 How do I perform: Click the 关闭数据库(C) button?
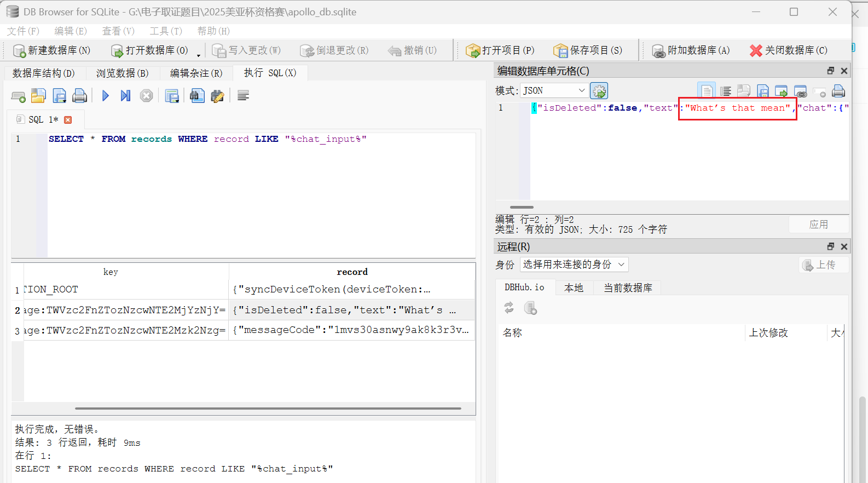pyautogui.click(x=788, y=50)
